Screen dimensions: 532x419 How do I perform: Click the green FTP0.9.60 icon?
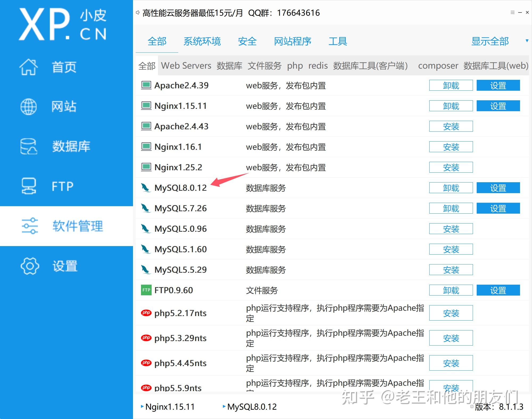click(146, 290)
